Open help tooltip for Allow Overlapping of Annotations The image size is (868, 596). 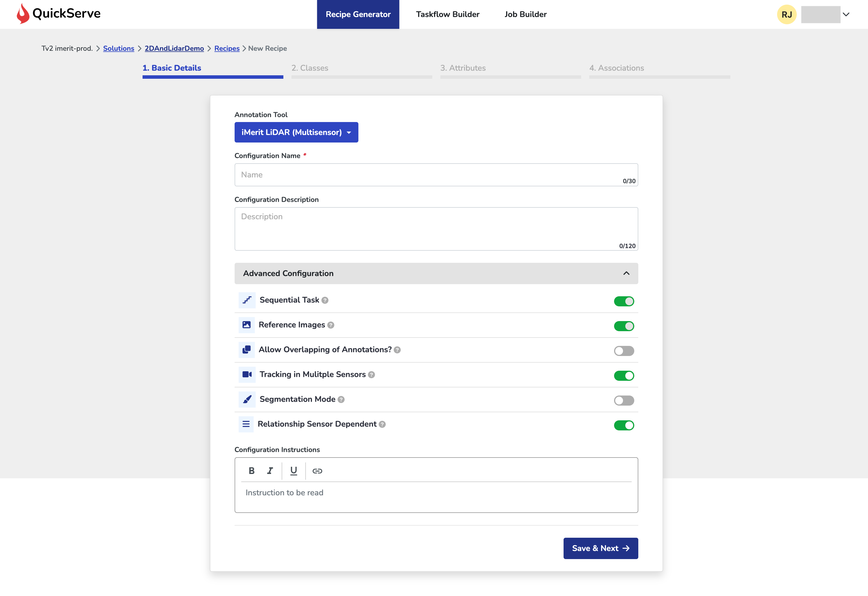397,350
